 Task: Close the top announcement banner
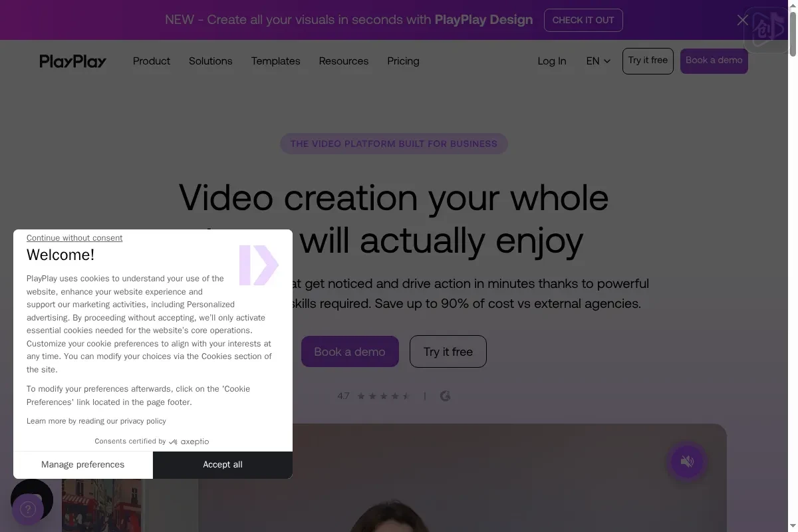(742, 20)
